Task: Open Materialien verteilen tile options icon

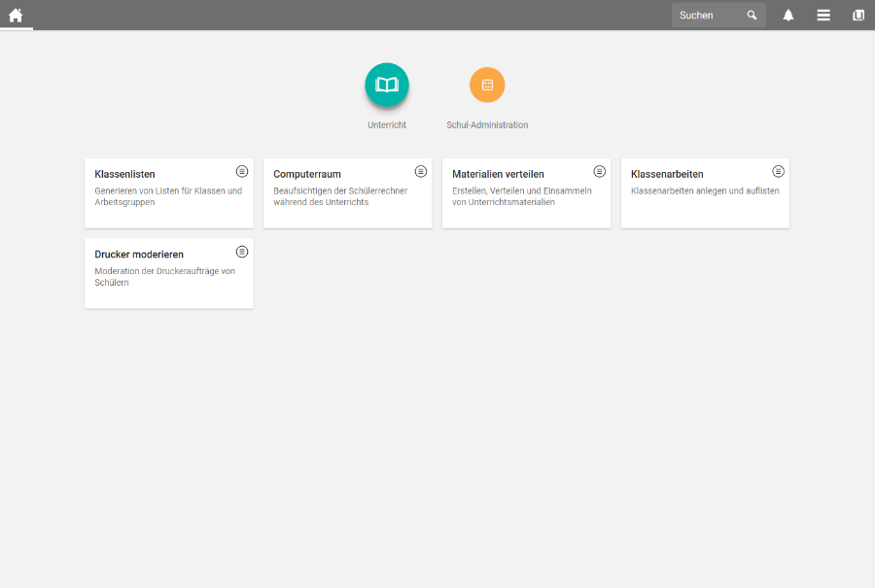Action: [x=600, y=171]
